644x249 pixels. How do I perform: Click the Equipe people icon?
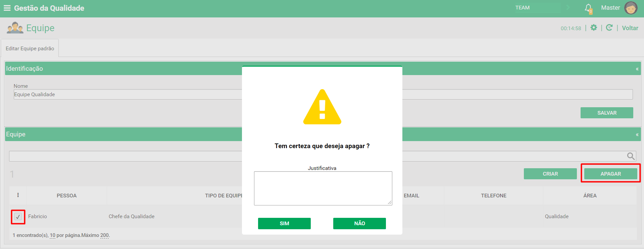[15, 28]
